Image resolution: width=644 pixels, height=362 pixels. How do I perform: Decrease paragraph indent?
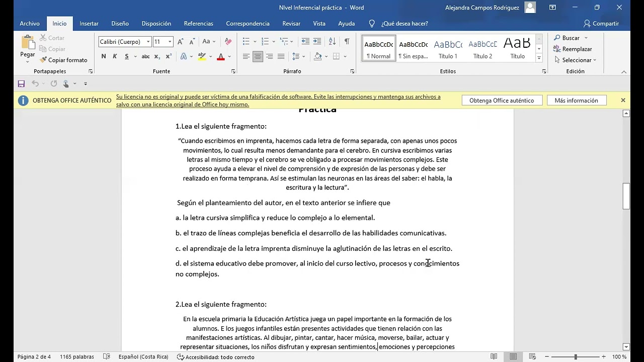pos(306,42)
